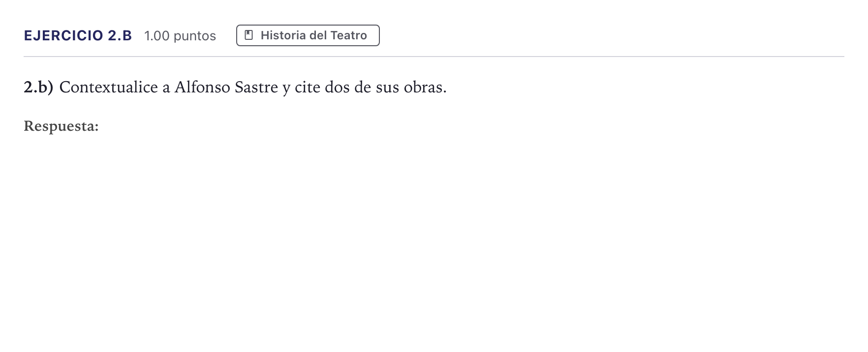Screen dimensions: 868x352
Task: Click in the blank answer area below Respuesta
Action: tap(433, 236)
